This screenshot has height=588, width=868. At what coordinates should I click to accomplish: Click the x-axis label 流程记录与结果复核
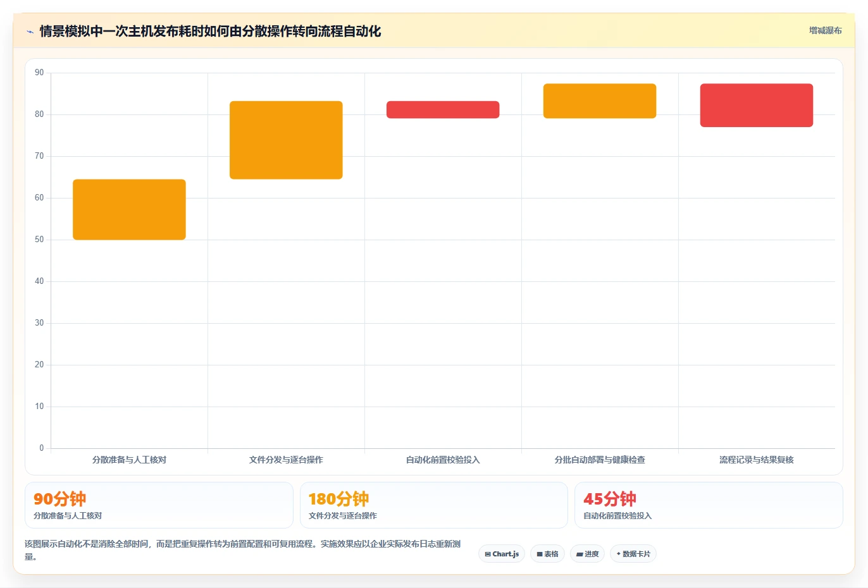[x=757, y=460]
